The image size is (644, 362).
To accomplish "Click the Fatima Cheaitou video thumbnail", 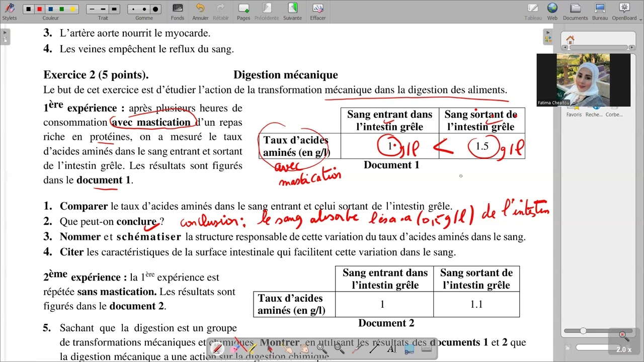I will [x=584, y=80].
